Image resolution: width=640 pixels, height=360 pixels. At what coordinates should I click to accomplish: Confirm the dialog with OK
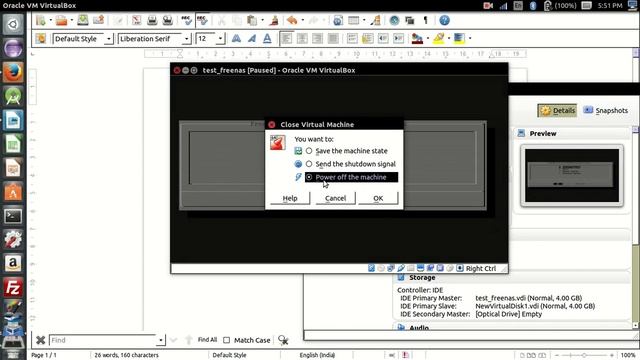pyautogui.click(x=378, y=198)
